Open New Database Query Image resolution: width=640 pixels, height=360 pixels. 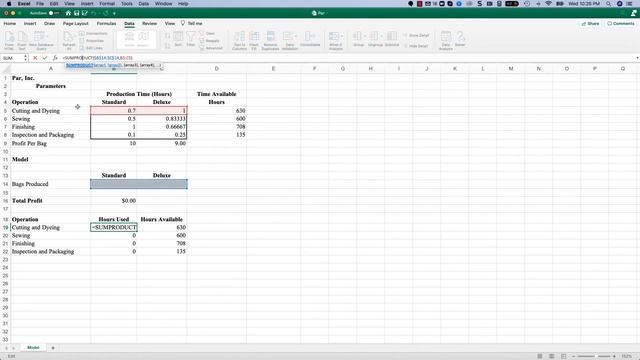41,40
